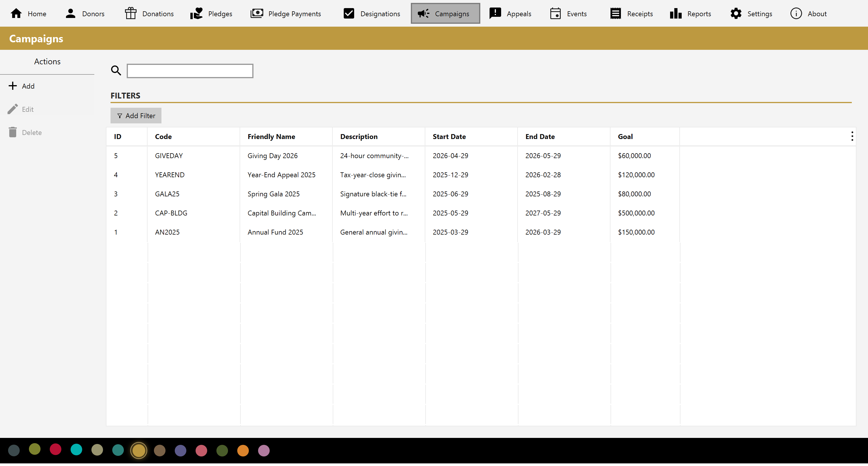This screenshot has width=868, height=466.
Task: Click the Campaigns megaphone icon
Action: 424,14
